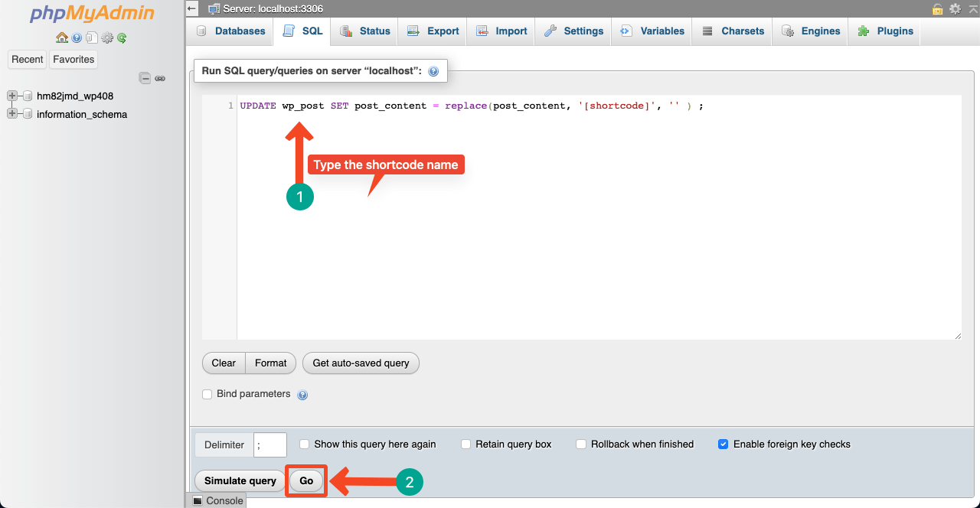Click the Console terminal icon
Screen dimensions: 980x508
click(x=197, y=501)
